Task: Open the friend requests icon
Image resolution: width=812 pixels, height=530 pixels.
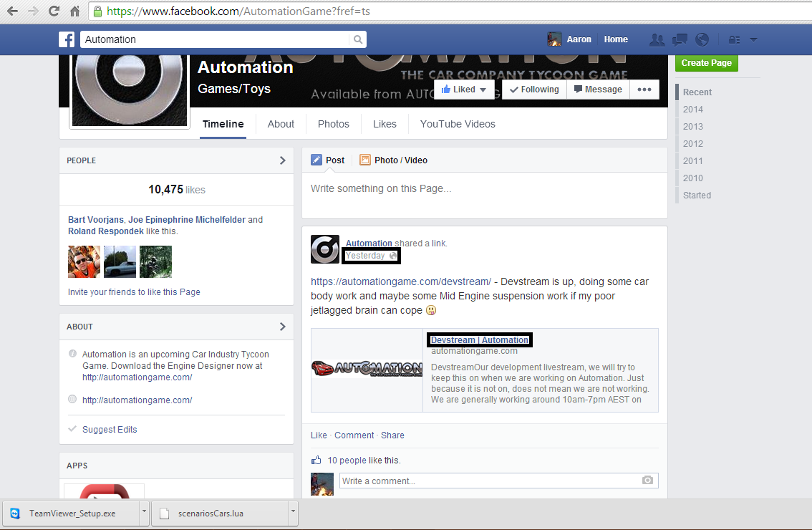Action: [657, 40]
